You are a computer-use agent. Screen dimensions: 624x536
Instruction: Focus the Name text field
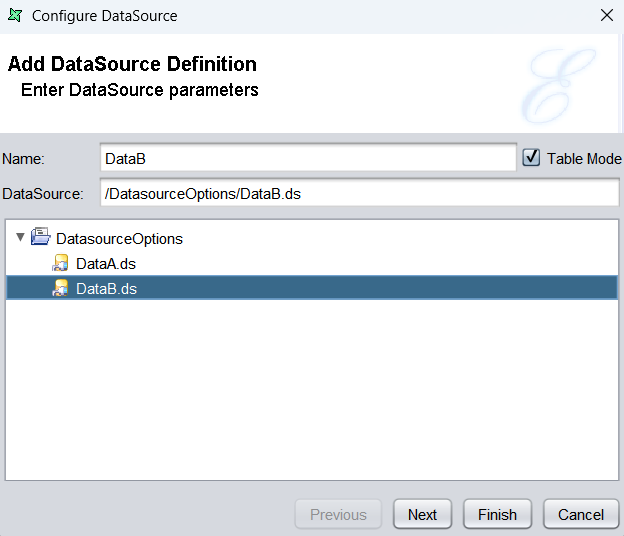[x=308, y=158]
